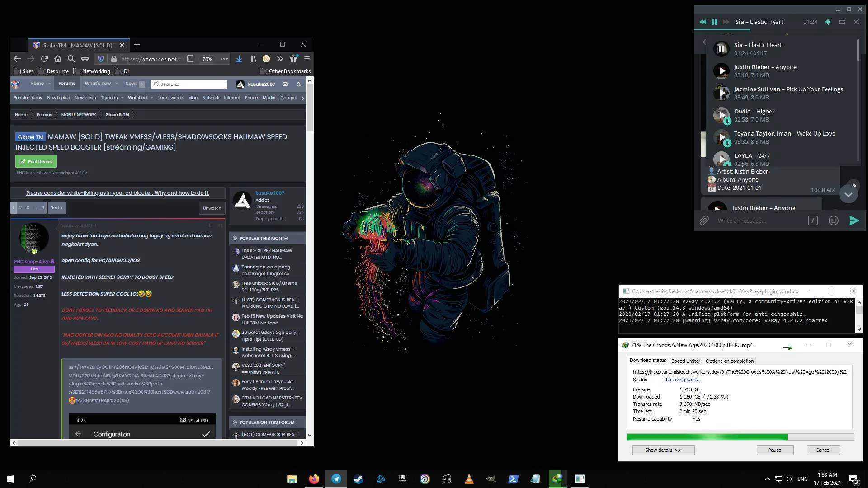This screenshot has width=868, height=488.
Task: Open the kasuke2007 profile link in sidebar
Action: tap(270, 193)
